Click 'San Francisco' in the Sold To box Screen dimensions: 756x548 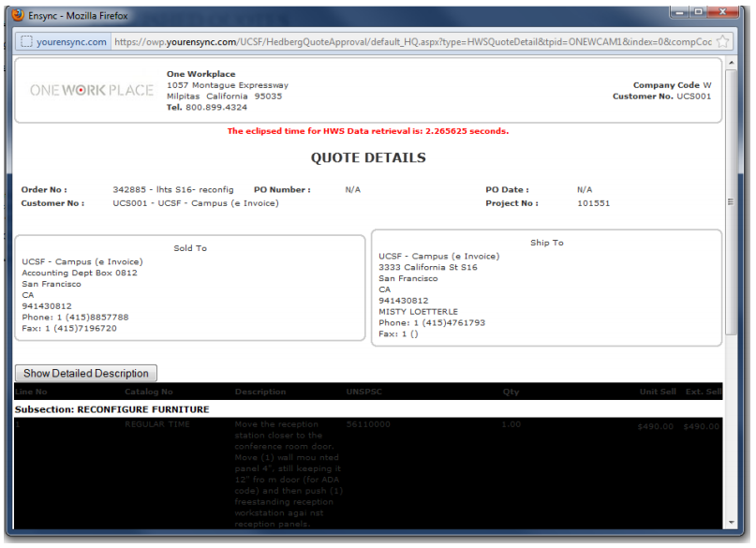tap(52, 284)
